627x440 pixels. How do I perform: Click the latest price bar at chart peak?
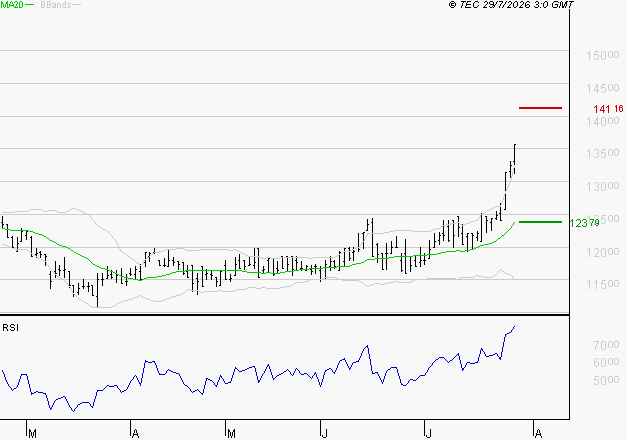pyautogui.click(x=515, y=158)
